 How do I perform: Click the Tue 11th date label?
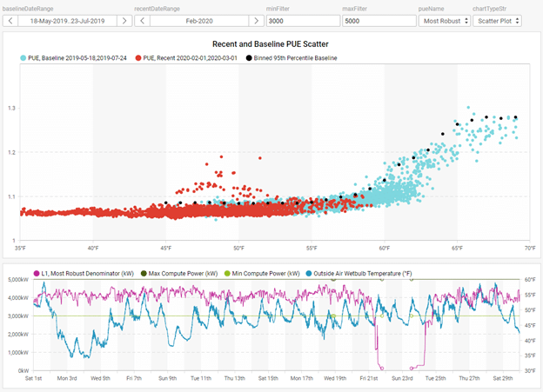click(x=201, y=378)
